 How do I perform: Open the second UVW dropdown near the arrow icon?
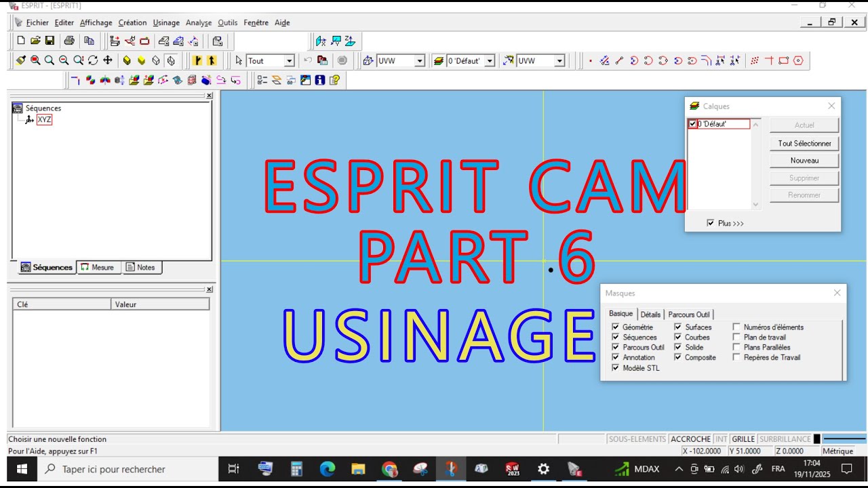click(559, 61)
